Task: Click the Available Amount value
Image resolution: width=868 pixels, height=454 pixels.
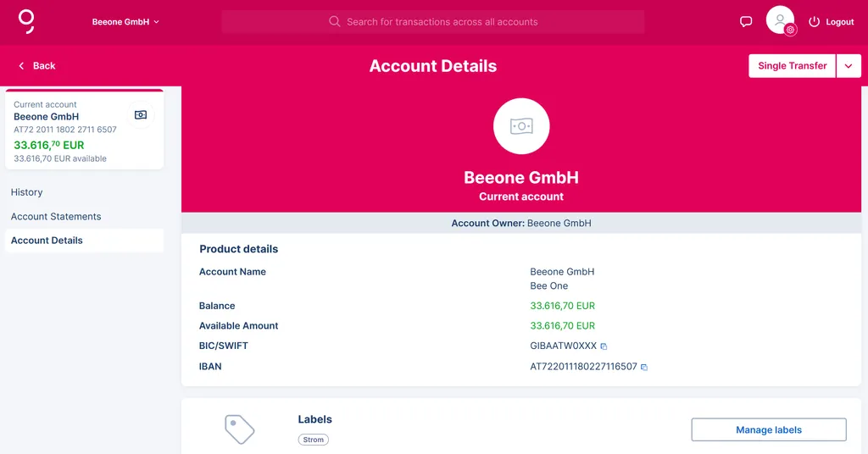Action: [x=563, y=326]
